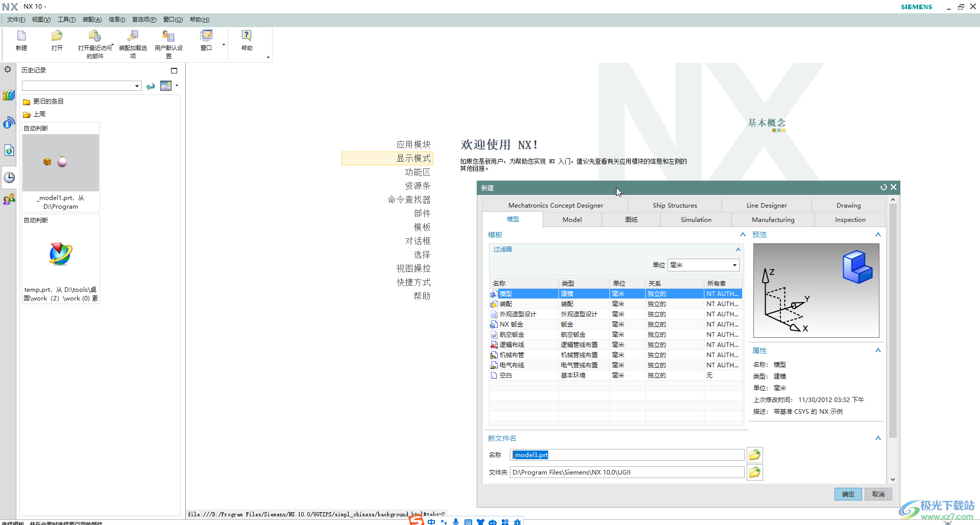The image size is (980, 525).
Task: Open the toolbar options arrow below 帮助
Action: 268,57
